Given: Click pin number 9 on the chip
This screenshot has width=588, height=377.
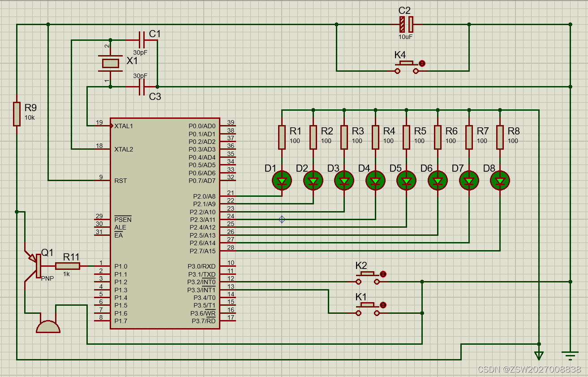Looking at the screenshot, I should pyautogui.click(x=101, y=178).
